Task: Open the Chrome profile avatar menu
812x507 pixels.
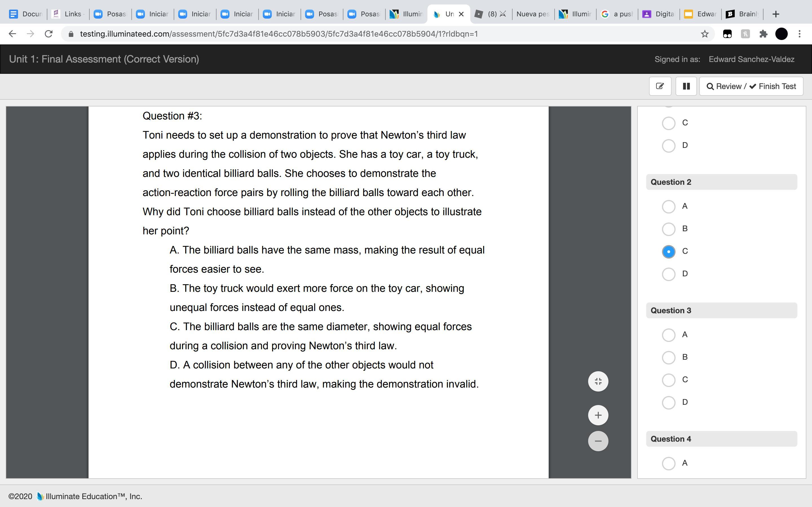Action: [x=782, y=34]
